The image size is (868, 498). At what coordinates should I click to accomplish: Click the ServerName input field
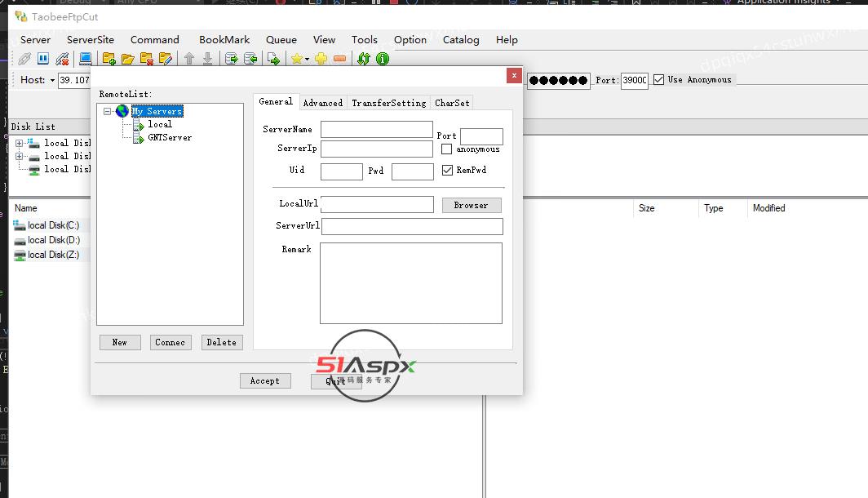tap(377, 129)
